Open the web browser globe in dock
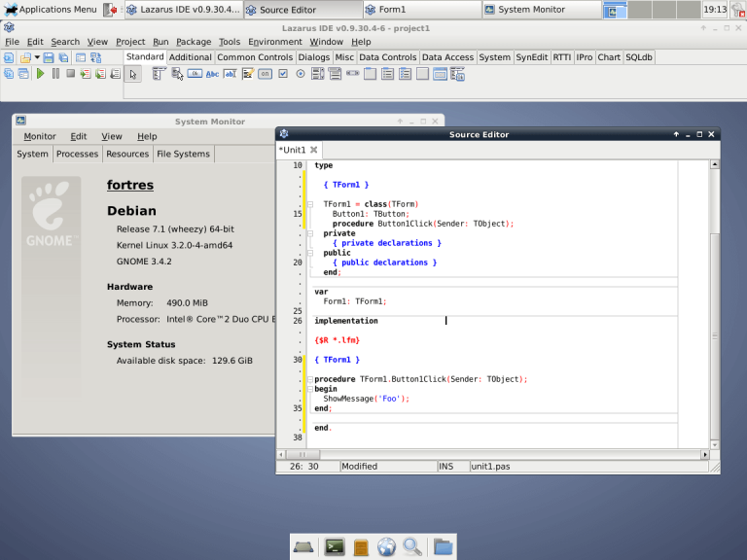Viewport: 747px width, 560px height. [386, 546]
